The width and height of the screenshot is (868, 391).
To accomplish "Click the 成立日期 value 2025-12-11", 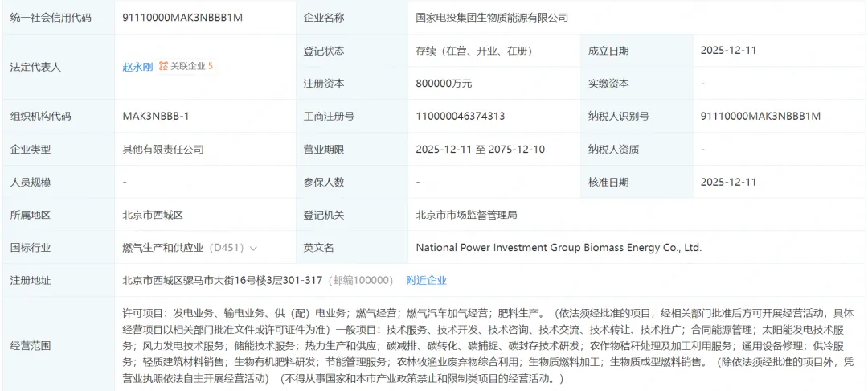I will click(728, 50).
